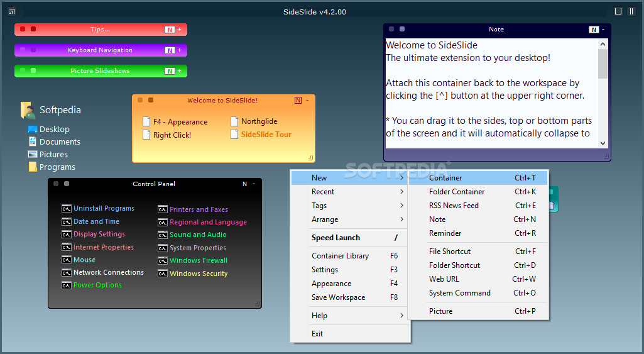Open Container Library from menu

349,256
